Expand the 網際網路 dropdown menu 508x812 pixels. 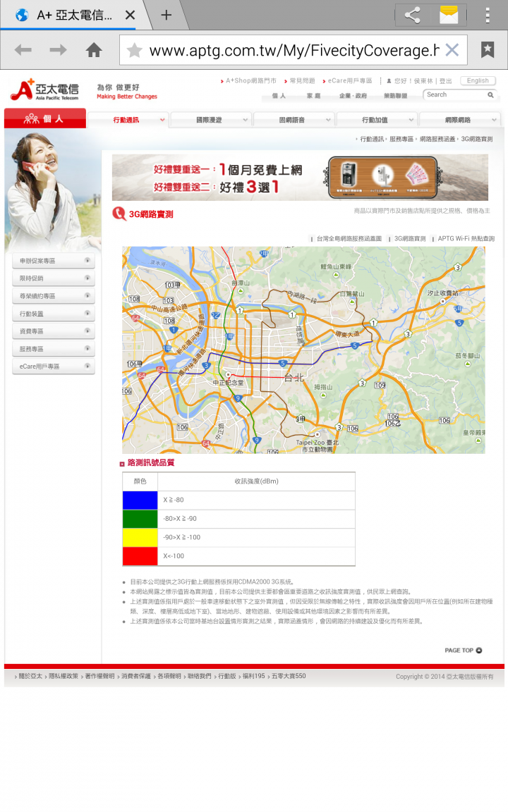pyautogui.click(x=460, y=120)
